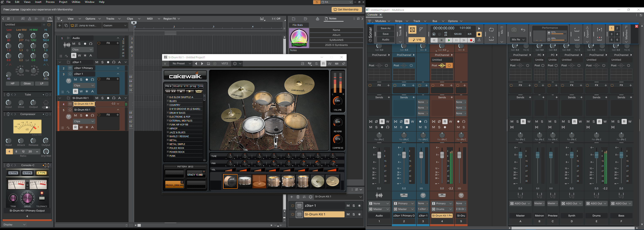The image size is (644, 230).
Task: Click add track plus button
Action: pyautogui.click(x=59, y=25)
